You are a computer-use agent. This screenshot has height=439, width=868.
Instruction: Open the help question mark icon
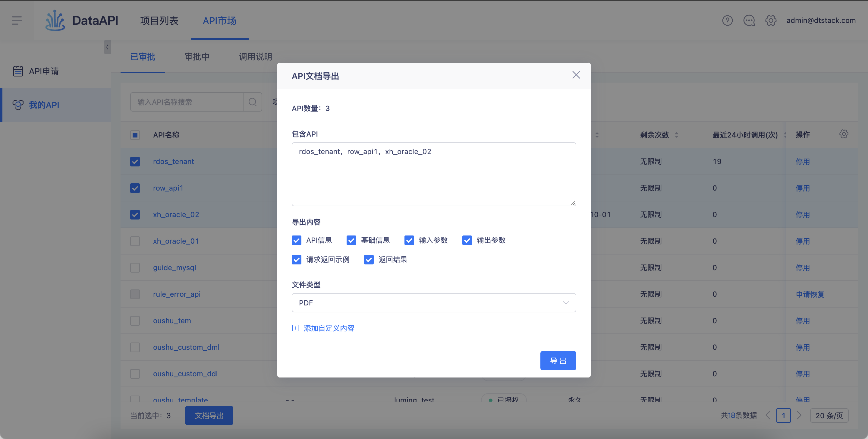click(728, 21)
